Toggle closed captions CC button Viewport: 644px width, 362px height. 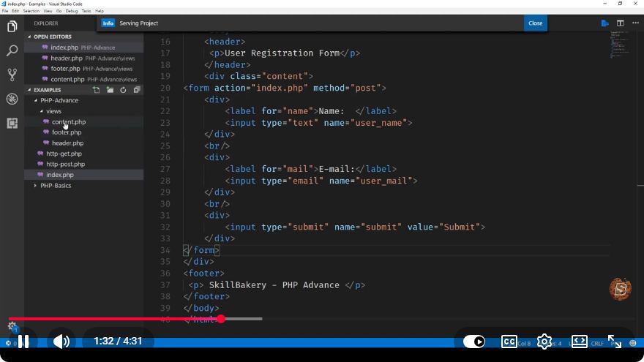[x=509, y=342]
